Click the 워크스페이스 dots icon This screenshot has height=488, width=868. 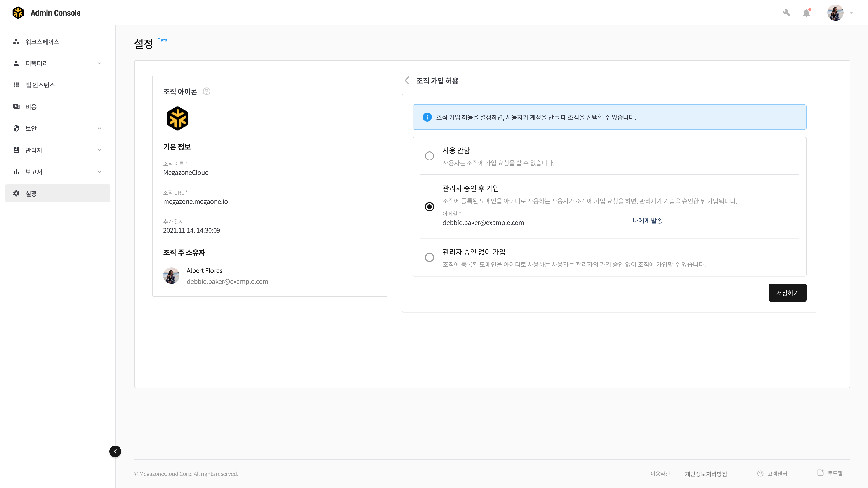(x=16, y=42)
